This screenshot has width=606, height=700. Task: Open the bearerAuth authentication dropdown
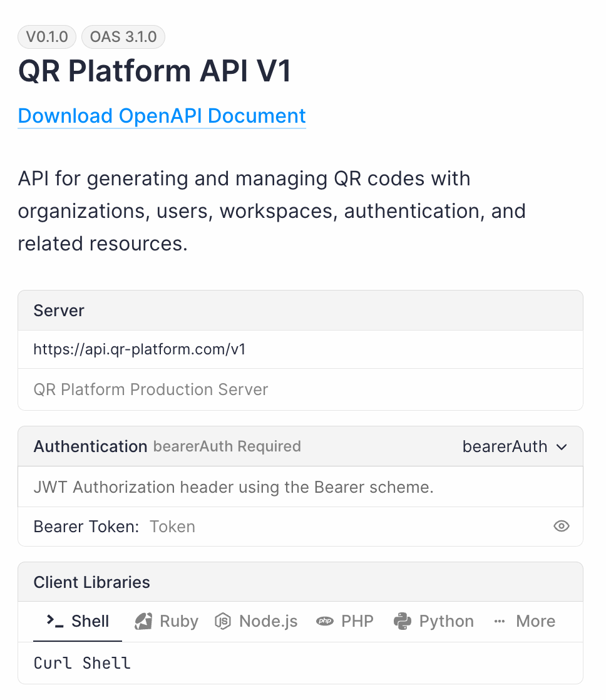(515, 446)
